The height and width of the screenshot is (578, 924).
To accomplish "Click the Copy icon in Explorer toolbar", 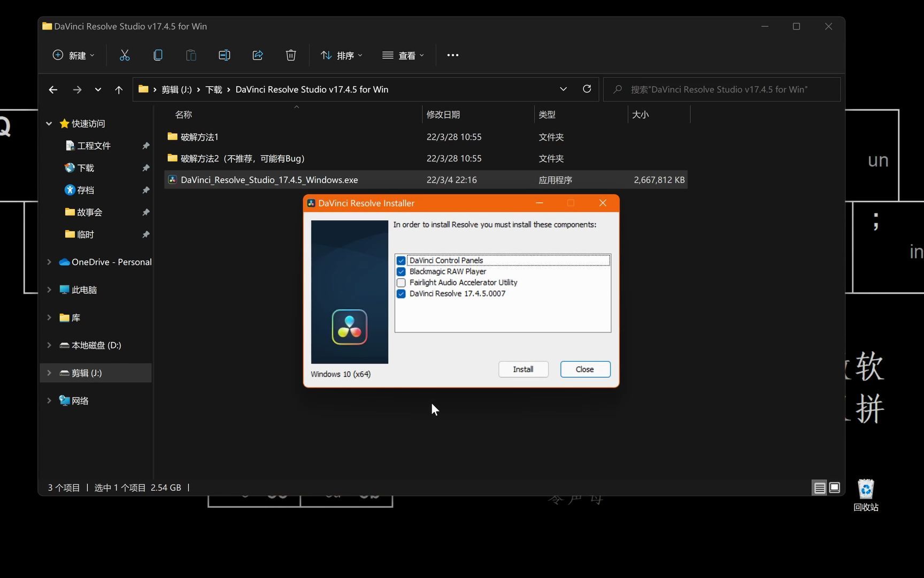I will click(x=158, y=55).
